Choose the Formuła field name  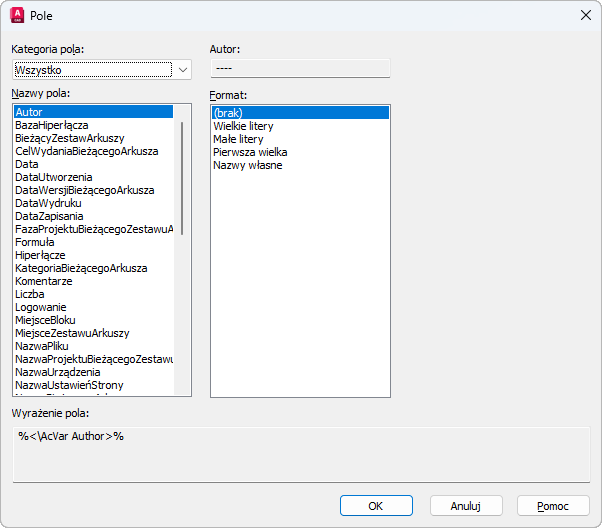pyautogui.click(x=35, y=242)
